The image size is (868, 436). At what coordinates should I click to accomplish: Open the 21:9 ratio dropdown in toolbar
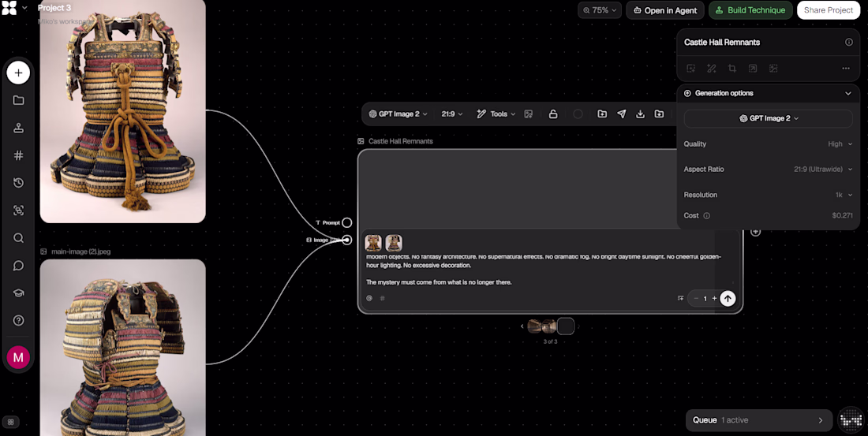pos(451,114)
